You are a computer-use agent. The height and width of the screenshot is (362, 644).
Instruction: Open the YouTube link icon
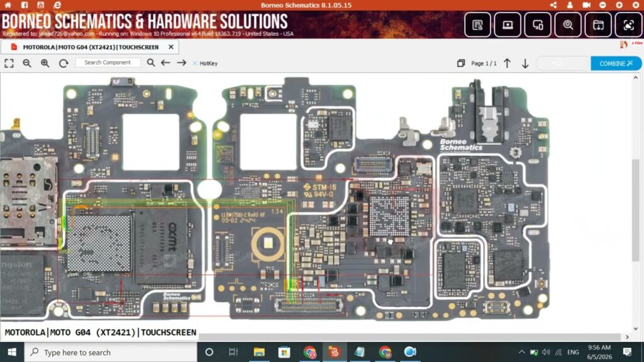click(41, 5)
